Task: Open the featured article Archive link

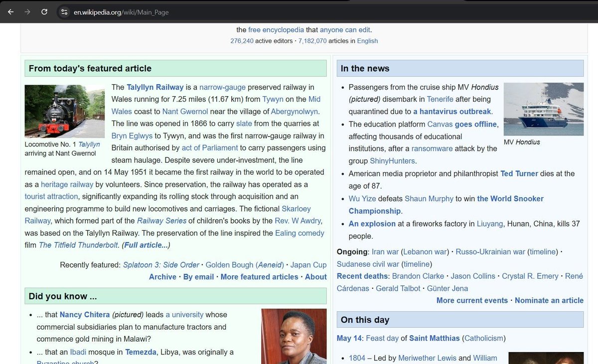Action: 162,277
